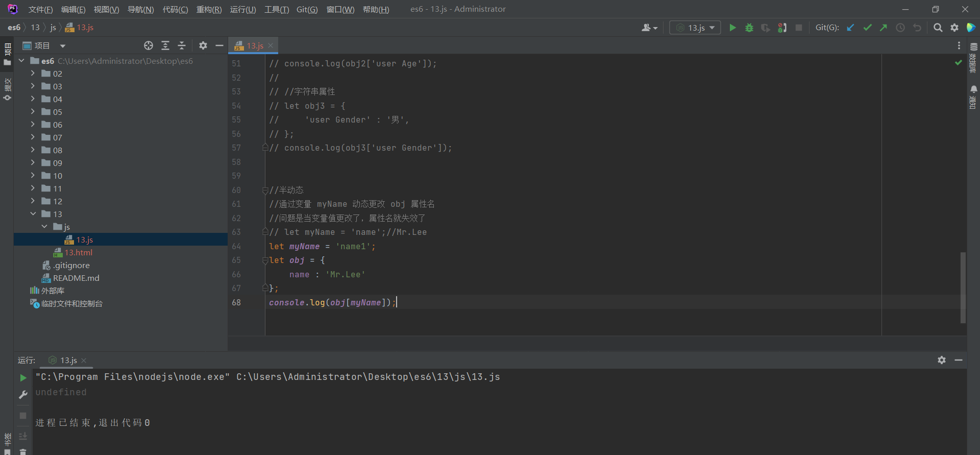This screenshot has height=455, width=980.
Task: Open Search Everywhere magnifier icon
Action: coord(938,28)
